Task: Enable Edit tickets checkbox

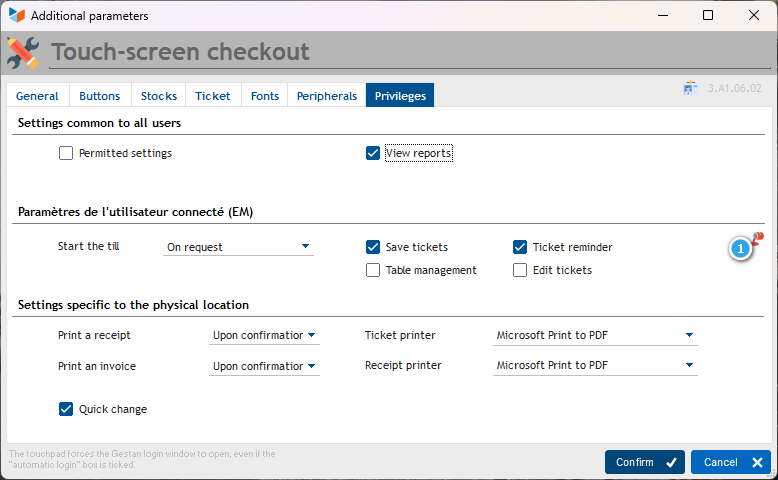Action: pyautogui.click(x=520, y=270)
